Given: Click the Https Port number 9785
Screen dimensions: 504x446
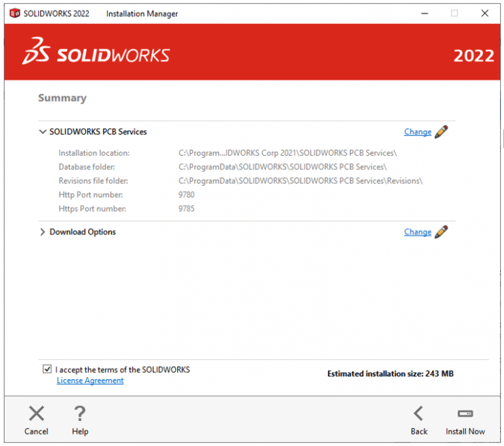Looking at the screenshot, I should point(186,208).
